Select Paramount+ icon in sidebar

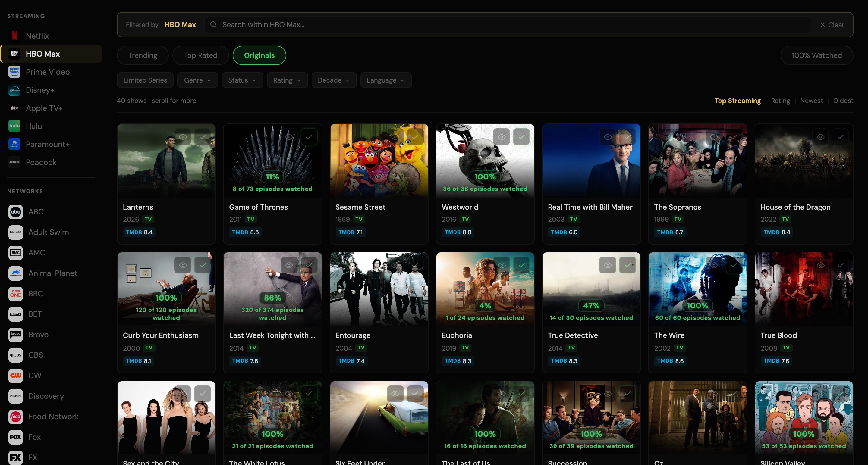click(14, 144)
